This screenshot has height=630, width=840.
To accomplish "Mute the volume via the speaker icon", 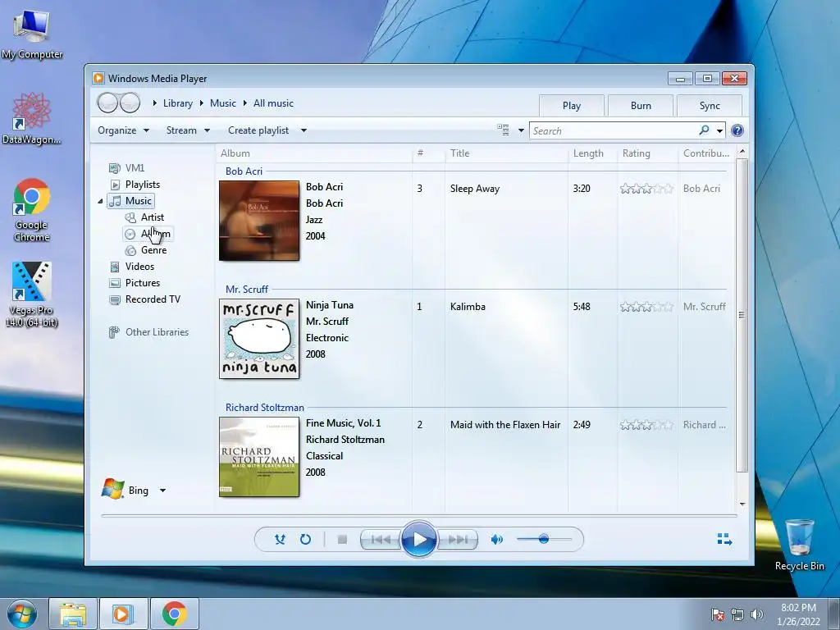I will pos(497,540).
